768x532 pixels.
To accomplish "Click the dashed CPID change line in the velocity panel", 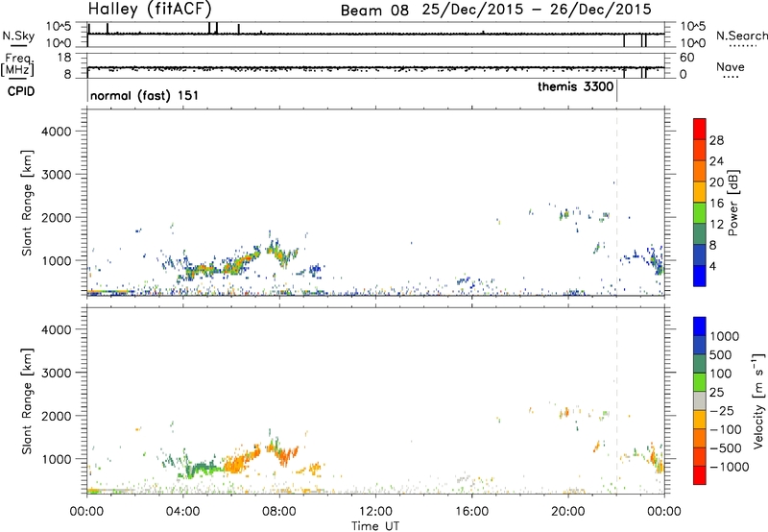I will 616,400.
